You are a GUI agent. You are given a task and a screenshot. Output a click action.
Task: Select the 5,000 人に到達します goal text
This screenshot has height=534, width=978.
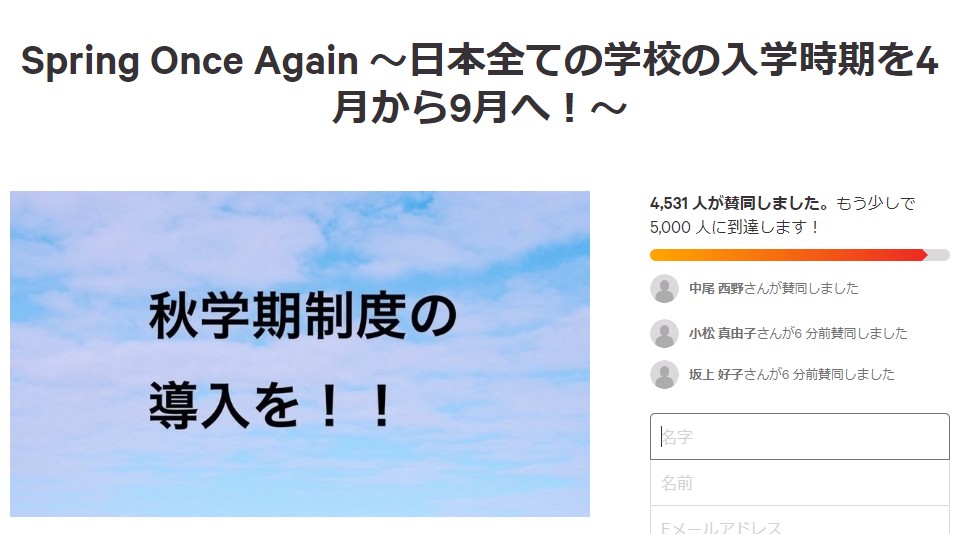(x=735, y=227)
